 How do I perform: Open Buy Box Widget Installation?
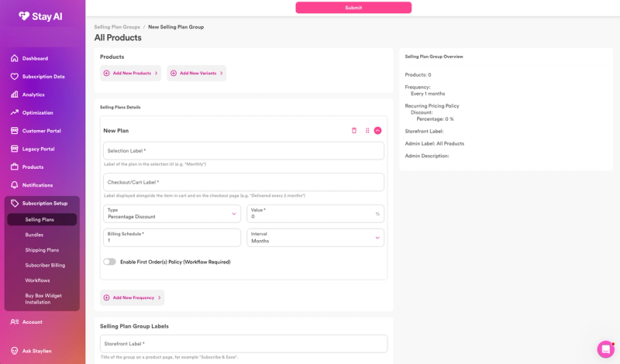tap(42, 299)
